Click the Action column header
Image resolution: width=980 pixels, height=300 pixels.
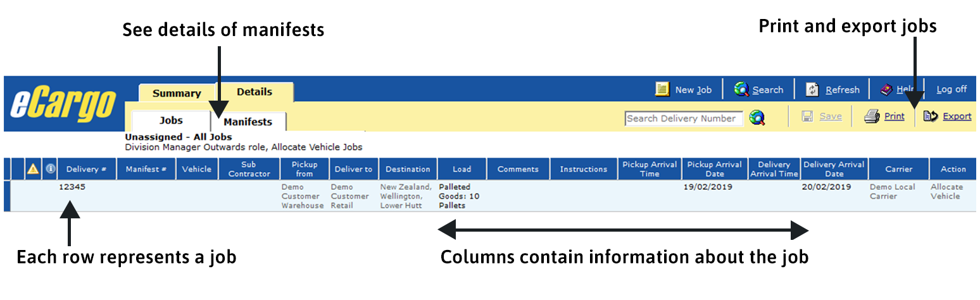pyautogui.click(x=953, y=169)
